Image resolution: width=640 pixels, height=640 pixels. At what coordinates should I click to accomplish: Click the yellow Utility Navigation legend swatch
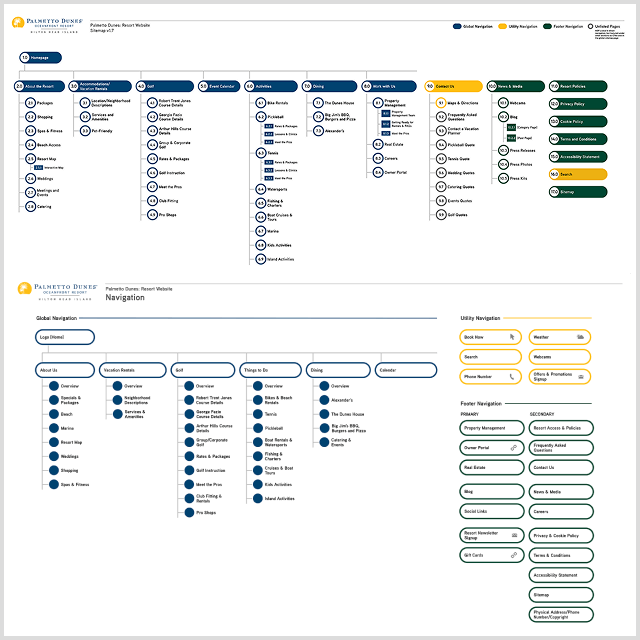tap(502, 26)
